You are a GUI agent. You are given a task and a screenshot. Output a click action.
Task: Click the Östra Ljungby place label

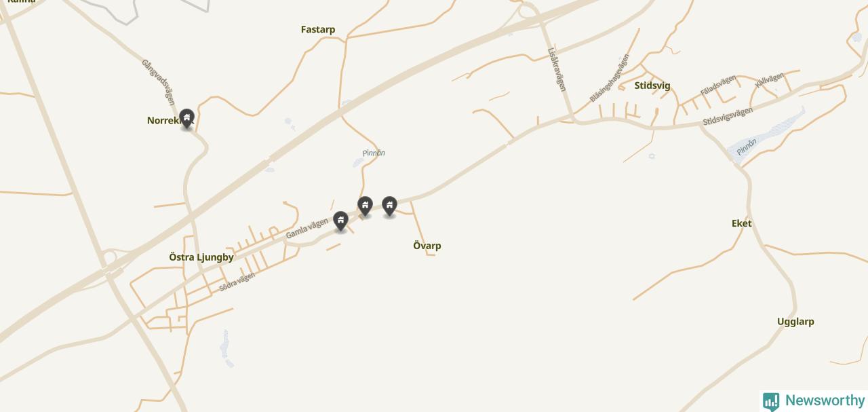click(201, 257)
